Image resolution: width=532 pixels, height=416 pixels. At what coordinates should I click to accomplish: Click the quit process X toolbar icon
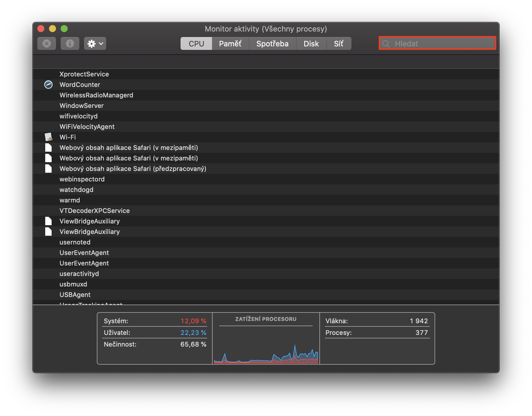47,43
